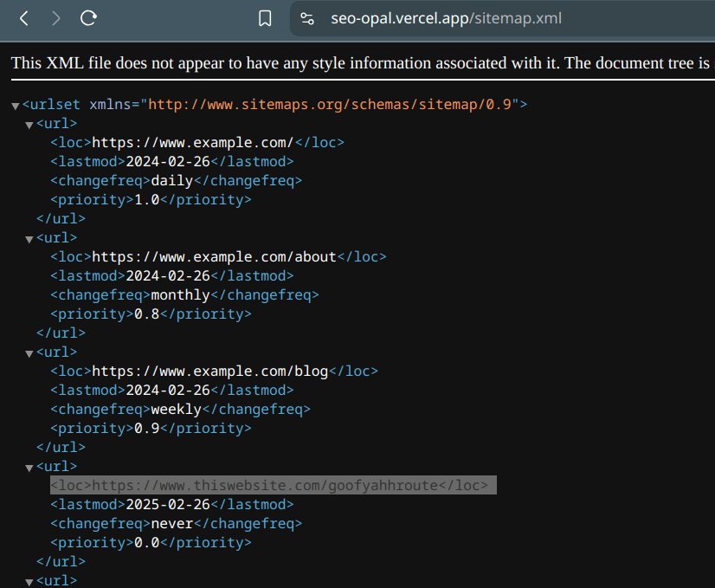
Task: Collapse the root urlset node
Action: tap(16, 106)
